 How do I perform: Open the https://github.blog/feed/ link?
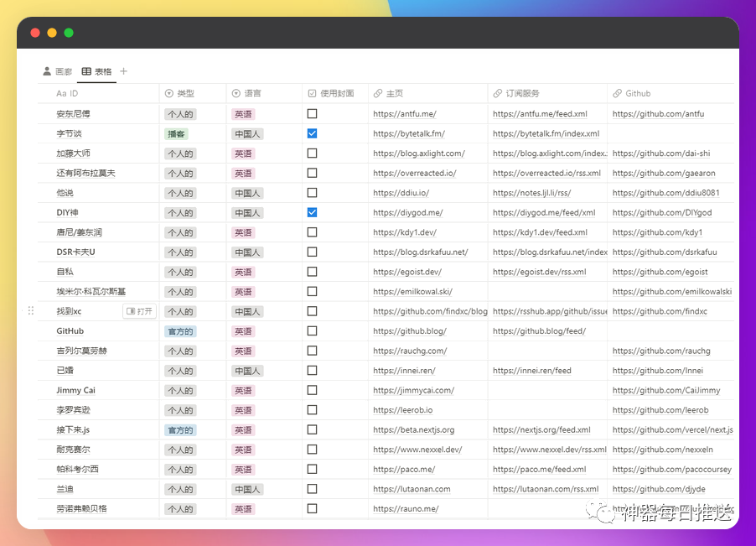(x=539, y=331)
